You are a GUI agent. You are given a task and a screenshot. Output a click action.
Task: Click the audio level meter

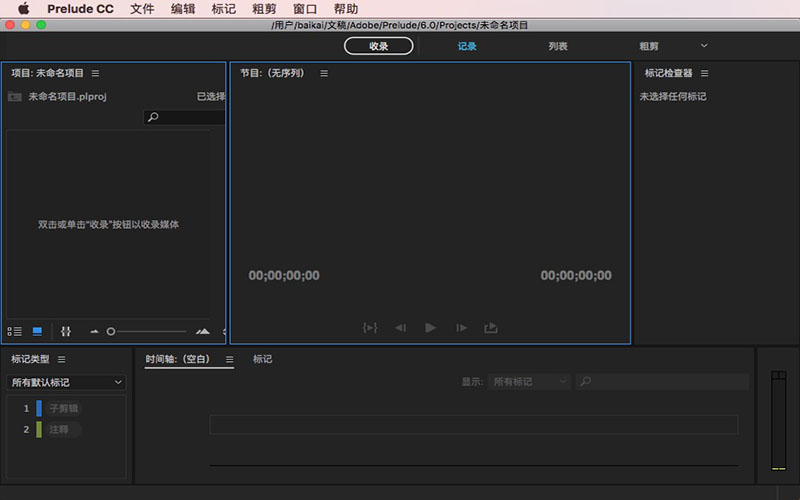(x=779, y=421)
